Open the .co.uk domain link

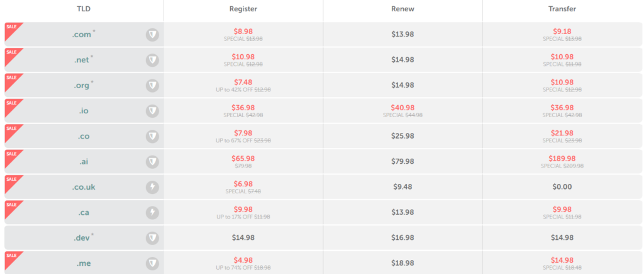pyautogui.click(x=84, y=187)
